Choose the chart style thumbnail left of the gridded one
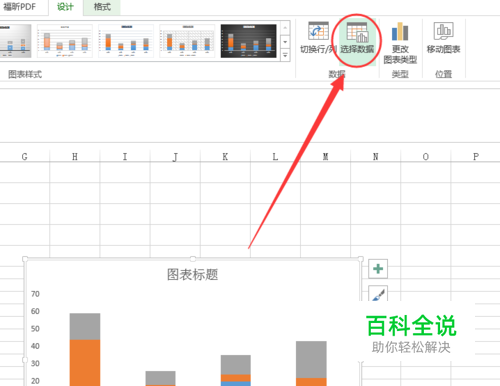 pyautogui.click(x=126, y=41)
